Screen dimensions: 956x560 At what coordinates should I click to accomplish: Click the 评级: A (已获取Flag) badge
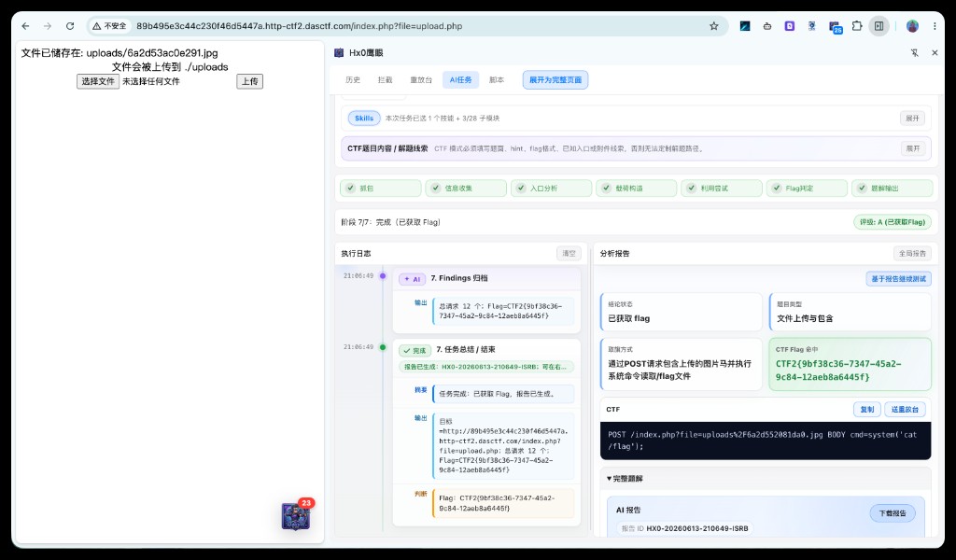coord(892,222)
